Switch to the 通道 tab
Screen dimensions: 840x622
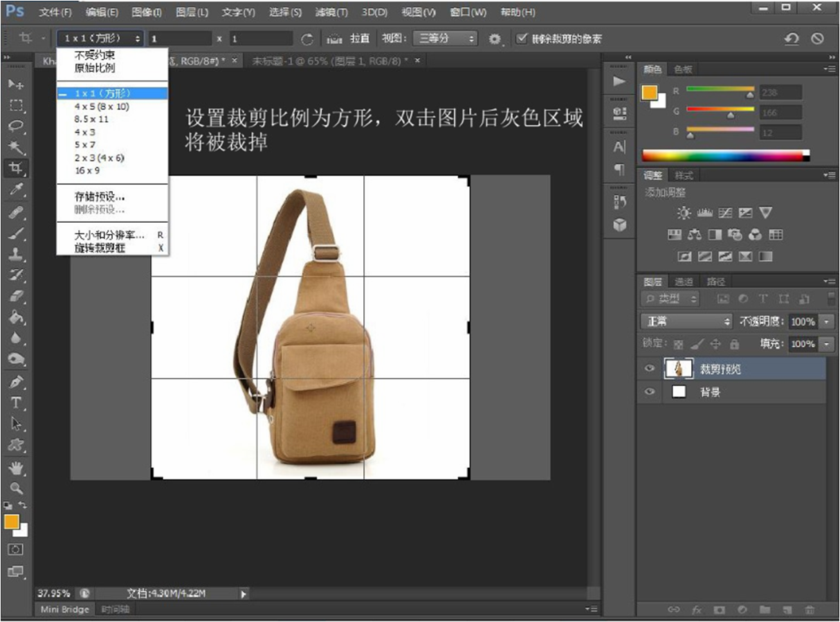(684, 282)
